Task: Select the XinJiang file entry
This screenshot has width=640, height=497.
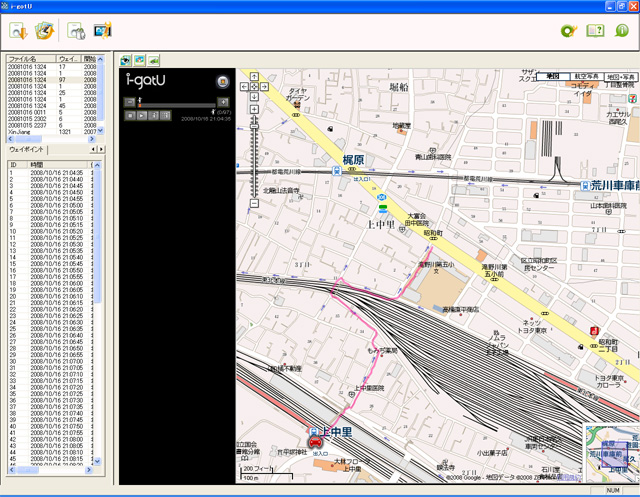Action: pyautogui.click(x=20, y=131)
